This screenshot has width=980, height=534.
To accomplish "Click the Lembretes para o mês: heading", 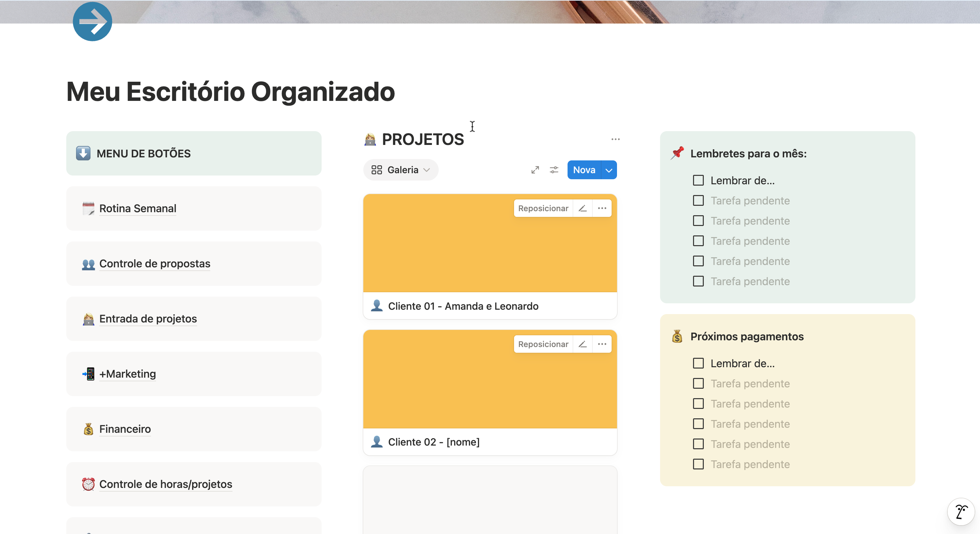I will [748, 153].
